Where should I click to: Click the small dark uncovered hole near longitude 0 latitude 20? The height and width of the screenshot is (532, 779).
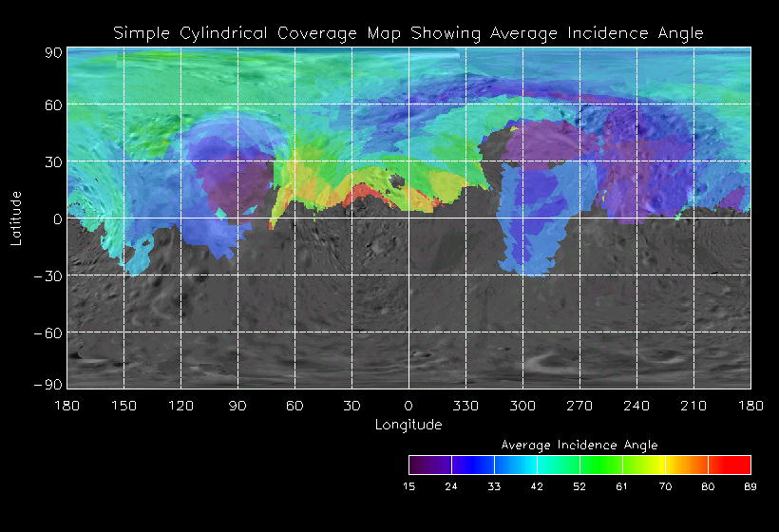click(397, 180)
